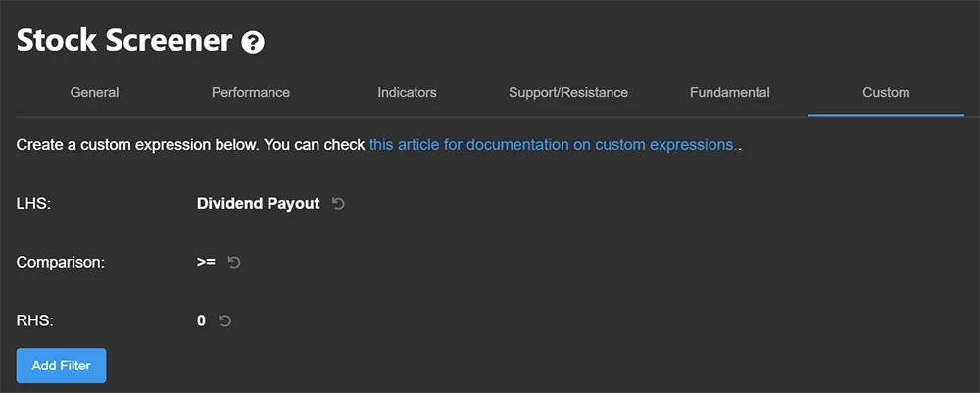Click the Stock Screener heading
The image size is (980, 393).
124,41
